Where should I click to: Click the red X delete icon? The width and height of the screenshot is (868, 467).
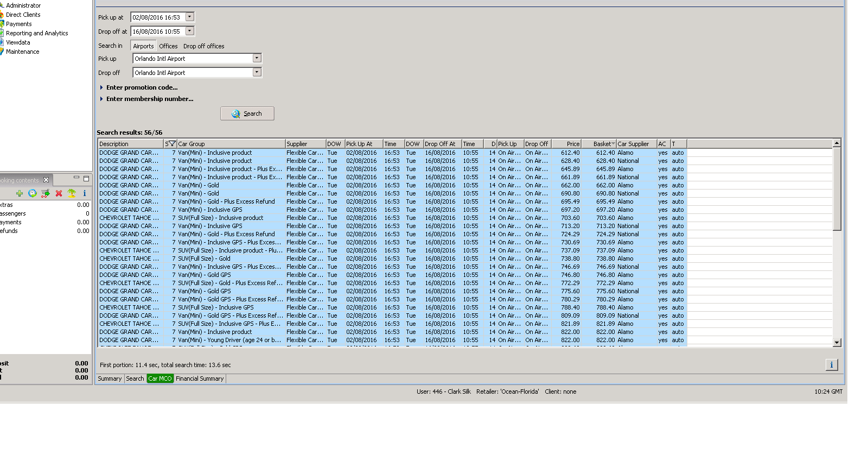tap(59, 193)
